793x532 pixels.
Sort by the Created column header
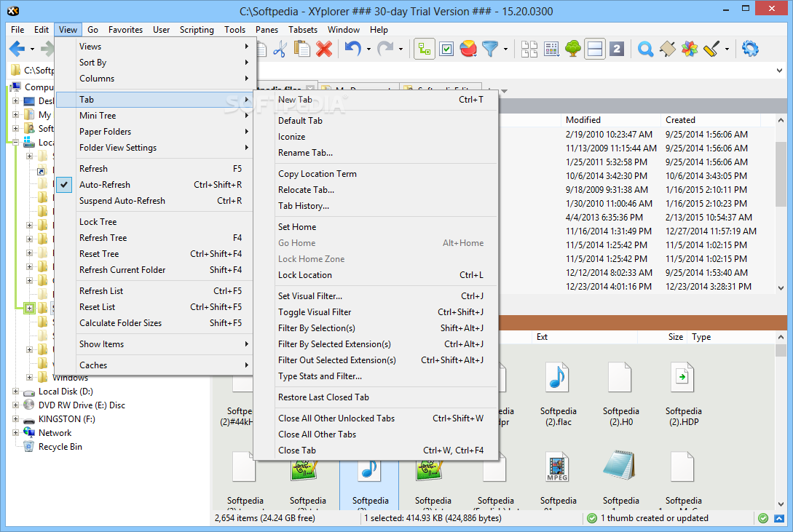pyautogui.click(x=710, y=120)
